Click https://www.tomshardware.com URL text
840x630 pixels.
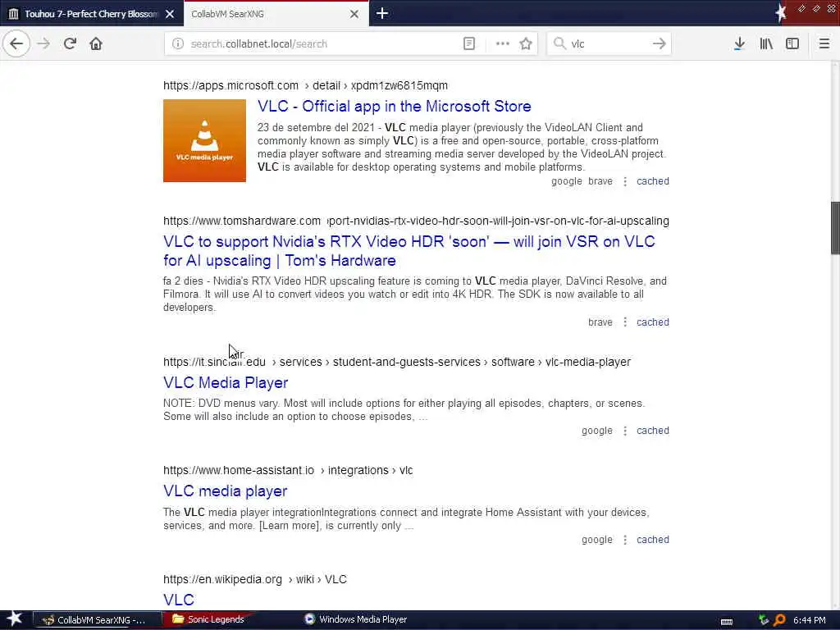pos(242,221)
